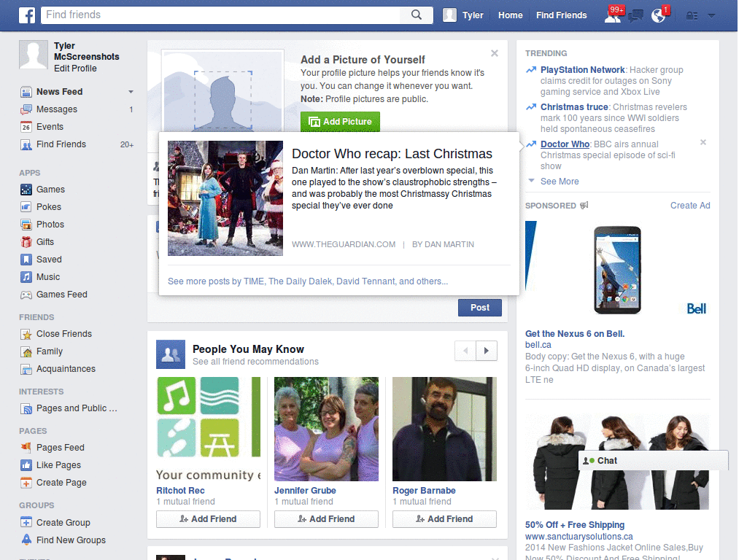Open the Christmas truce trending topic
The width and height of the screenshot is (747, 560).
point(574,107)
